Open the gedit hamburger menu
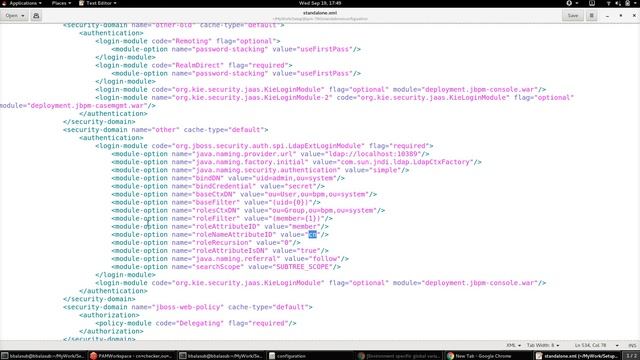The width and height of the screenshot is (640, 360). coord(591,16)
